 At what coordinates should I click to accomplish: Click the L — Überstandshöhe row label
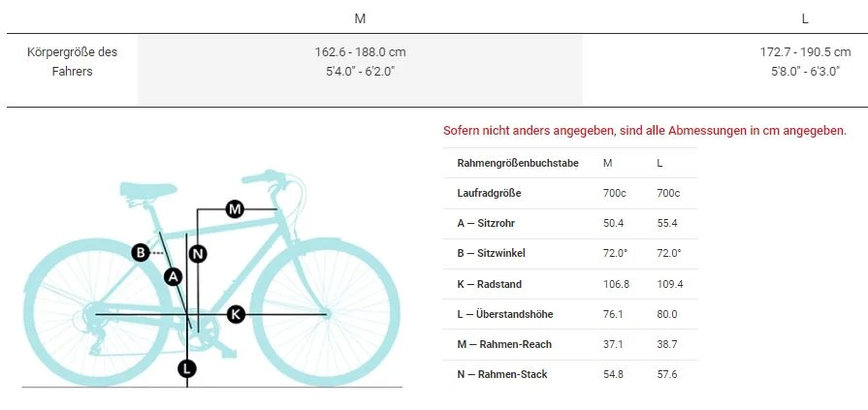point(507,314)
